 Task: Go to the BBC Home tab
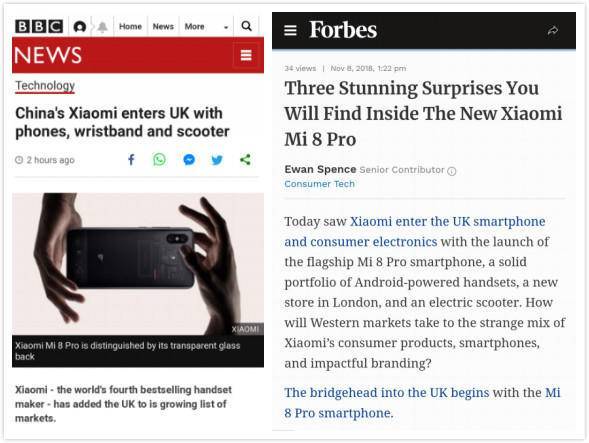[x=130, y=27]
